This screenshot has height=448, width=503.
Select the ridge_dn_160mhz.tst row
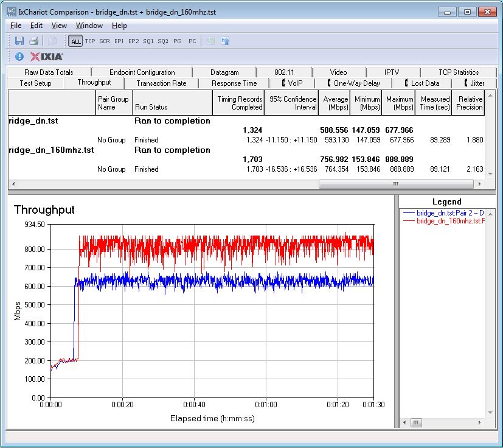[246, 150]
